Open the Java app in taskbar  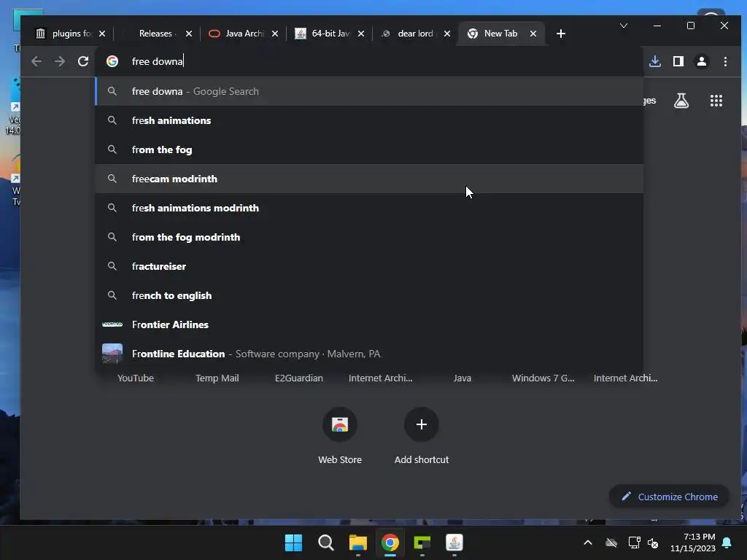(x=454, y=542)
